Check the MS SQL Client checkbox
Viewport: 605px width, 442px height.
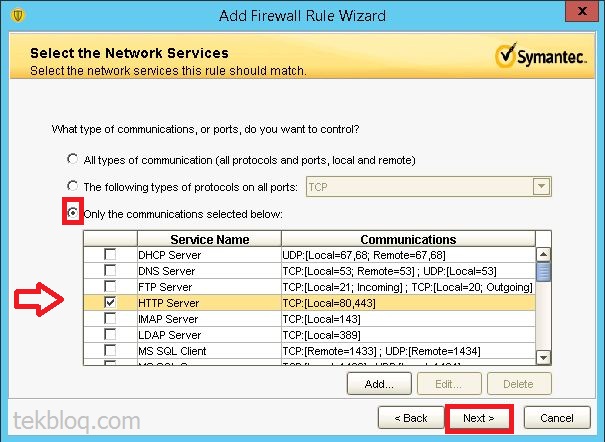110,351
